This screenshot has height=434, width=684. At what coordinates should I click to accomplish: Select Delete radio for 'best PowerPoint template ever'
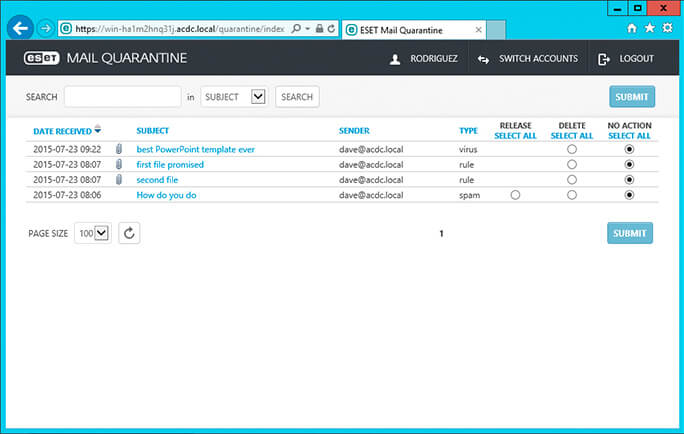pos(572,149)
